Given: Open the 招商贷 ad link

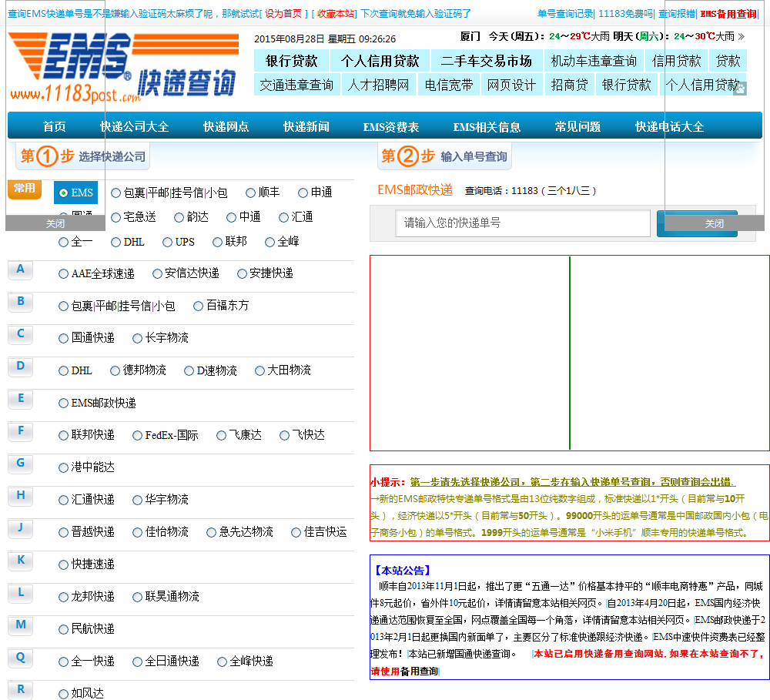Looking at the screenshot, I should point(569,85).
